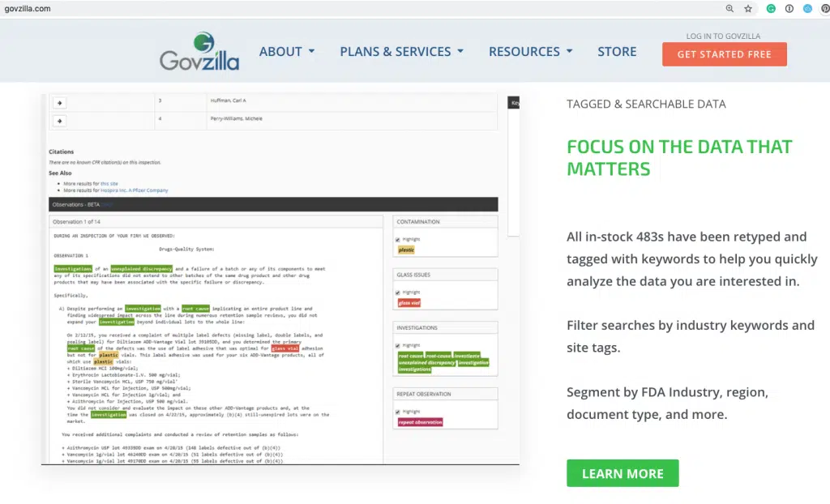
Task: Click the arrow button in Huffman, Carl A row
Action: pos(59,103)
